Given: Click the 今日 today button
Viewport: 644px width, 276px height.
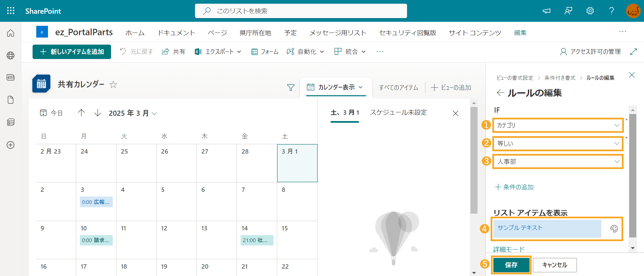Looking at the screenshot, I should click(x=51, y=113).
